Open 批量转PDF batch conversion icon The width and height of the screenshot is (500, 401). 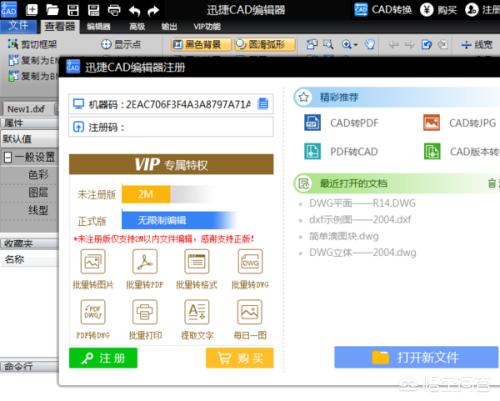[x=145, y=262]
